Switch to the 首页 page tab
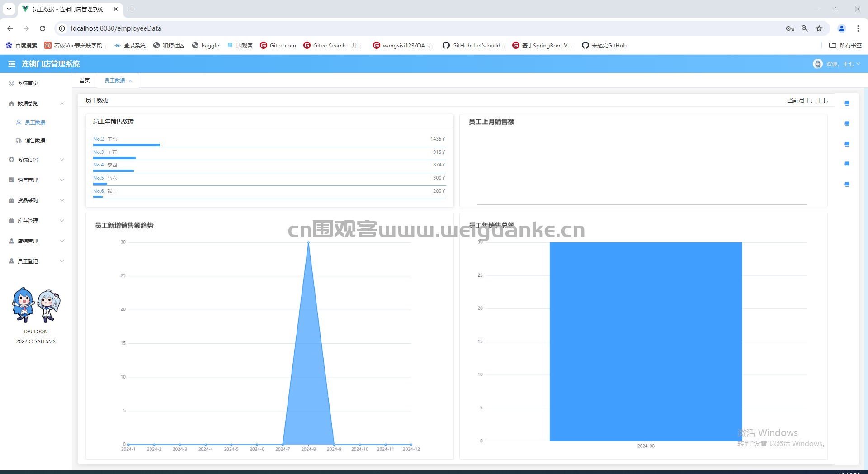 point(85,81)
